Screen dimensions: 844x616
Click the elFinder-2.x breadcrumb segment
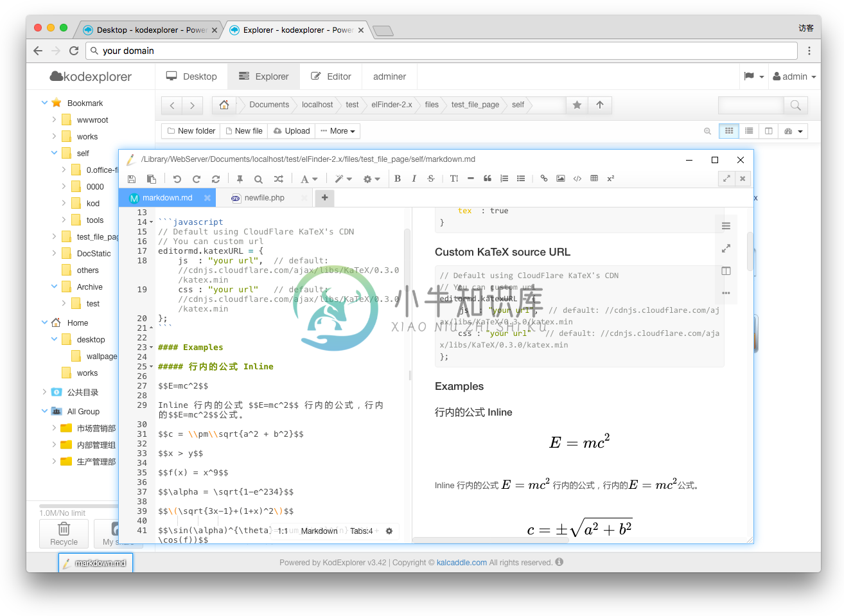coord(392,105)
